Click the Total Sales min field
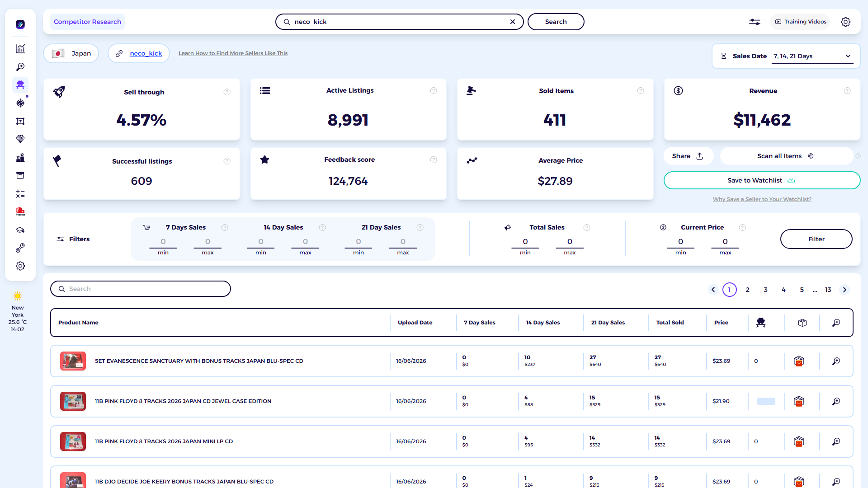 [525, 242]
